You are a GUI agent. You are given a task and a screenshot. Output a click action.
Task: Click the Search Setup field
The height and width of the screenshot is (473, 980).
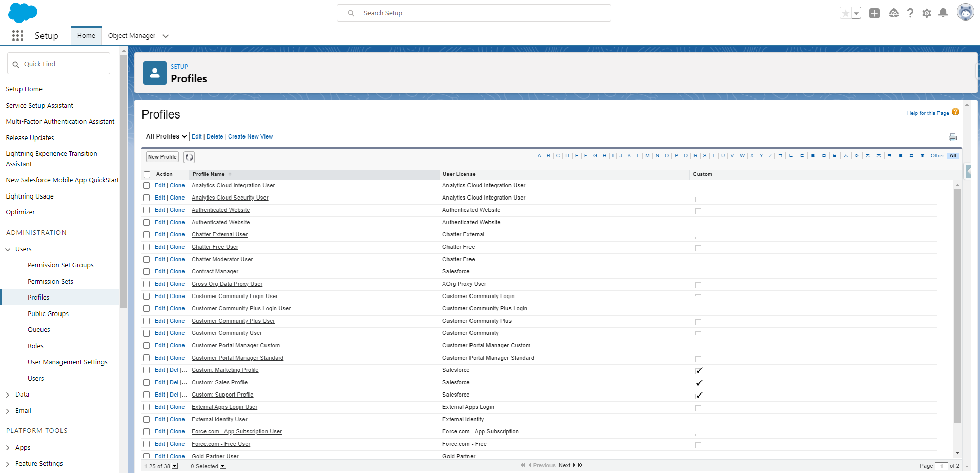(474, 13)
